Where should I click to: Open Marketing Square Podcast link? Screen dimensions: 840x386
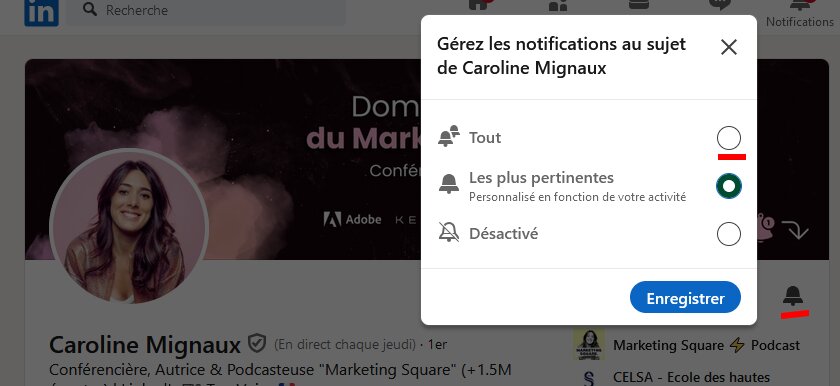(x=706, y=345)
